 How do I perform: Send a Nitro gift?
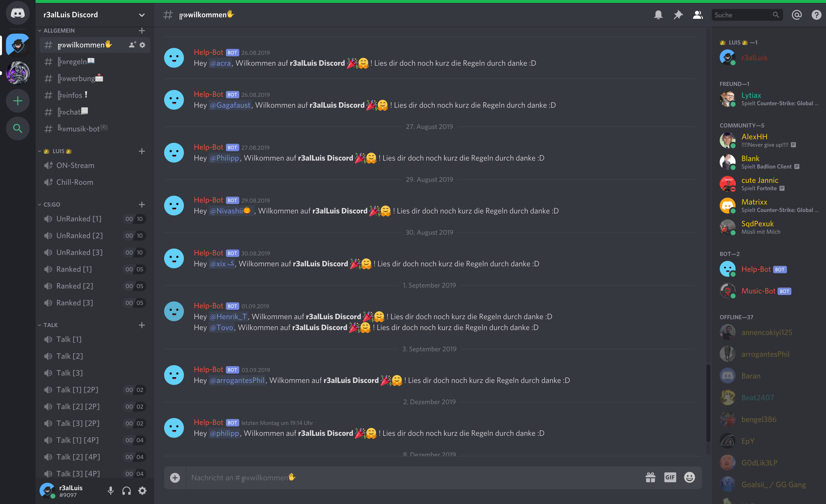tap(650, 477)
